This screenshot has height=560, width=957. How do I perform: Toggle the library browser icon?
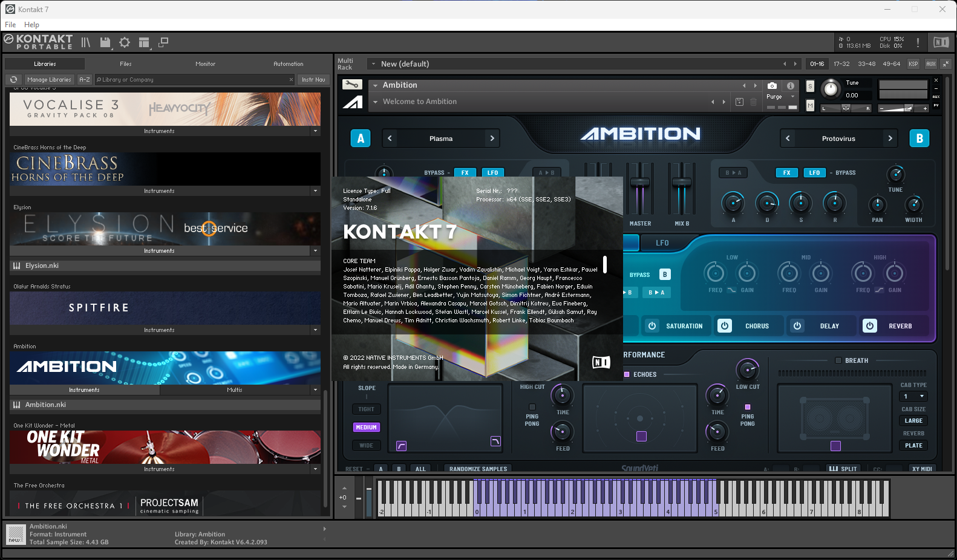(86, 42)
